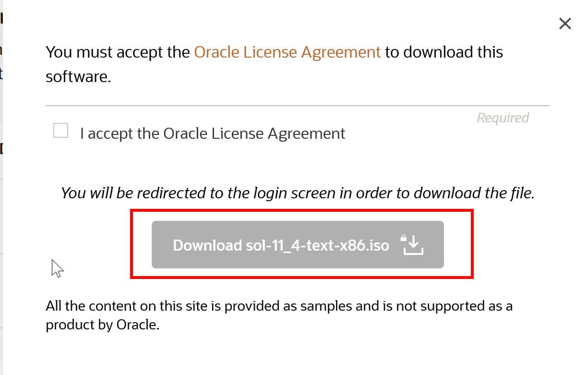Tick the license agreement checkbox
This screenshot has width=588, height=375.
pos(60,131)
